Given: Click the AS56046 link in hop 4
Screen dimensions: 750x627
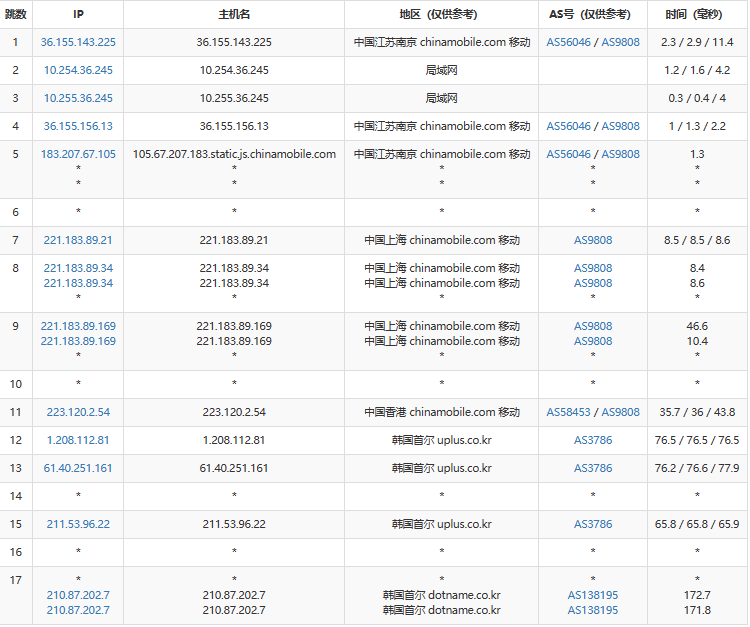Looking at the screenshot, I should pyautogui.click(x=568, y=126).
